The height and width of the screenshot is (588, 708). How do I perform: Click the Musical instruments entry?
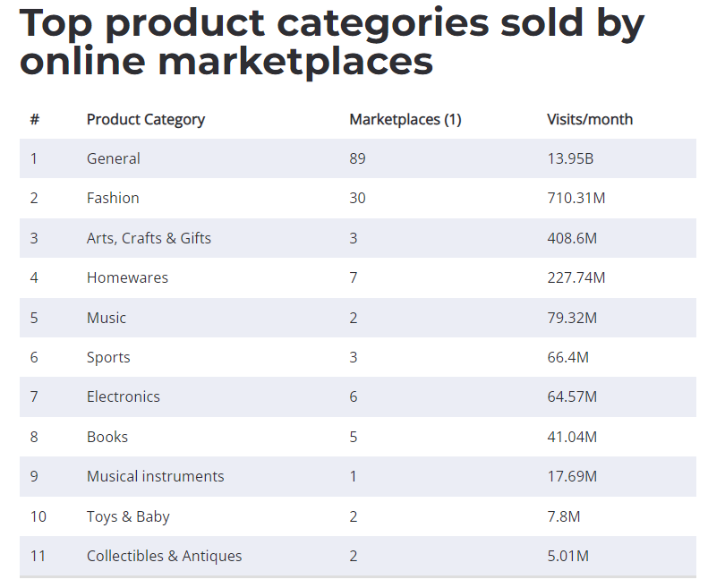[x=156, y=476]
